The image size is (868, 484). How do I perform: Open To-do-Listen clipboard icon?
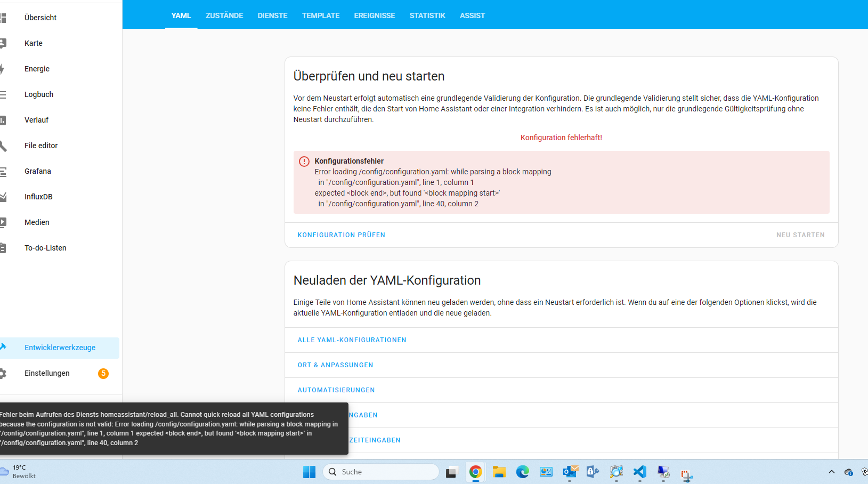[x=3, y=248]
